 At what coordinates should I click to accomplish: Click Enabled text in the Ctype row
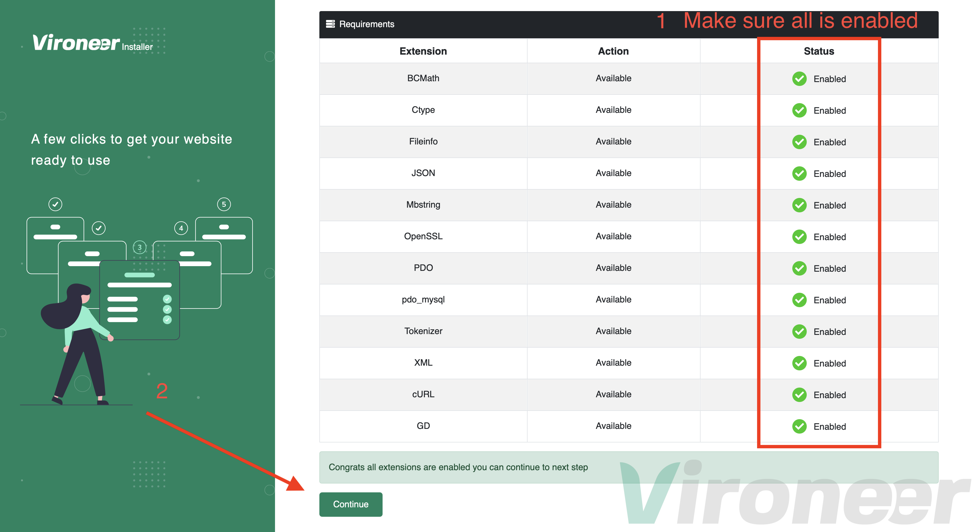pos(829,111)
